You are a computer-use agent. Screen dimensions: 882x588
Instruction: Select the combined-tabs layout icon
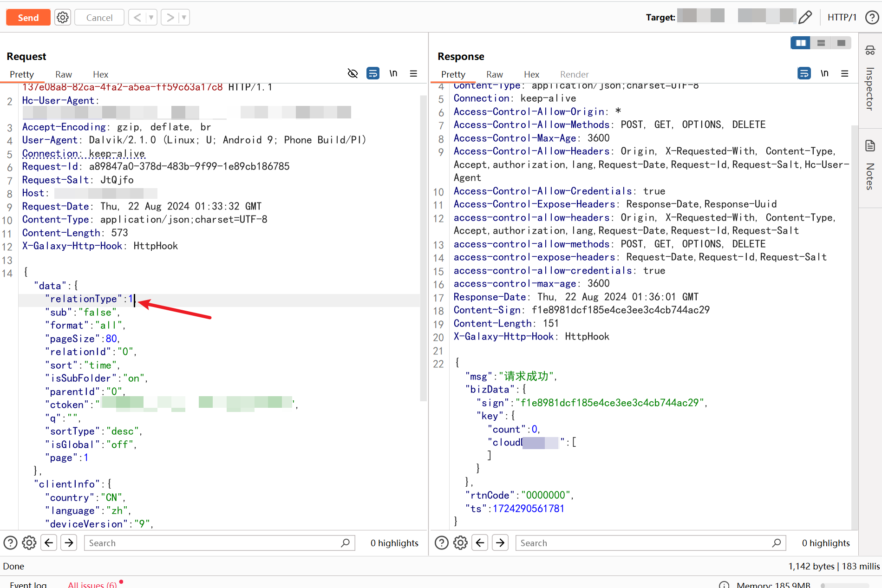(x=841, y=43)
